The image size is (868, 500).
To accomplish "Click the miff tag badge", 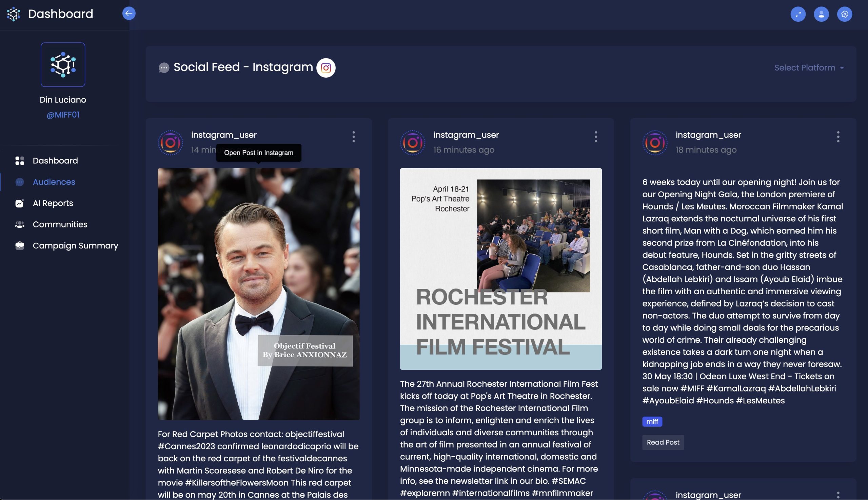I will [652, 421].
